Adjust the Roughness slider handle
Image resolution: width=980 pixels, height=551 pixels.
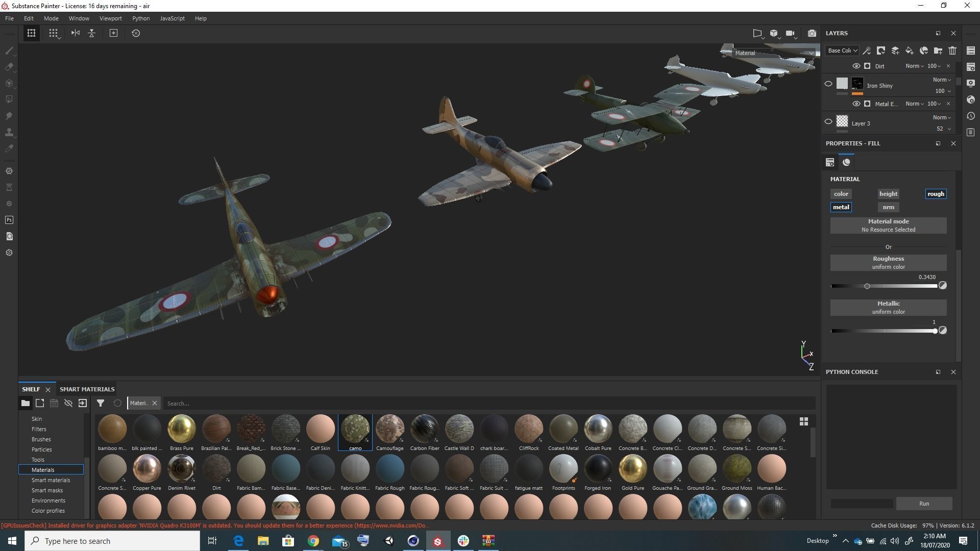click(x=867, y=286)
